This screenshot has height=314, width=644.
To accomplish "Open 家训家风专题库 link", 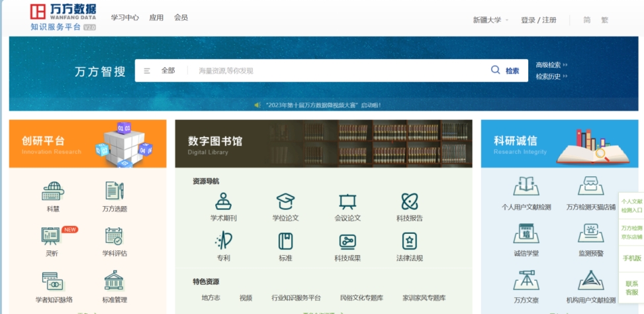I will 424,298.
